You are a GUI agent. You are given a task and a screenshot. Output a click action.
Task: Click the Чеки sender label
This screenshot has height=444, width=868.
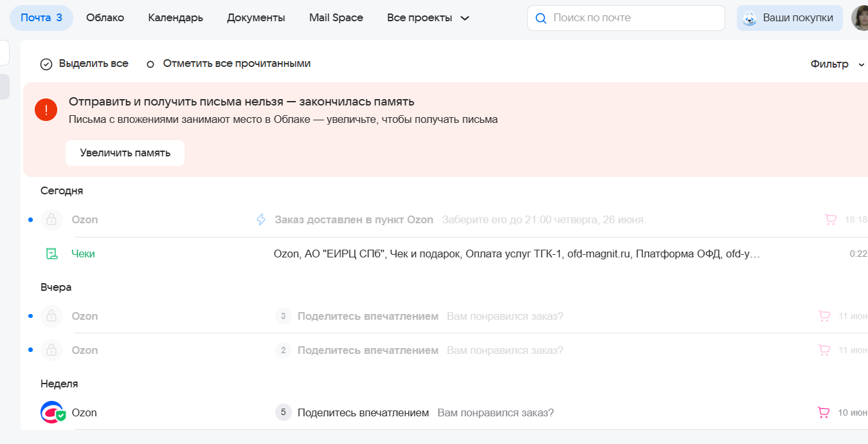tap(83, 254)
